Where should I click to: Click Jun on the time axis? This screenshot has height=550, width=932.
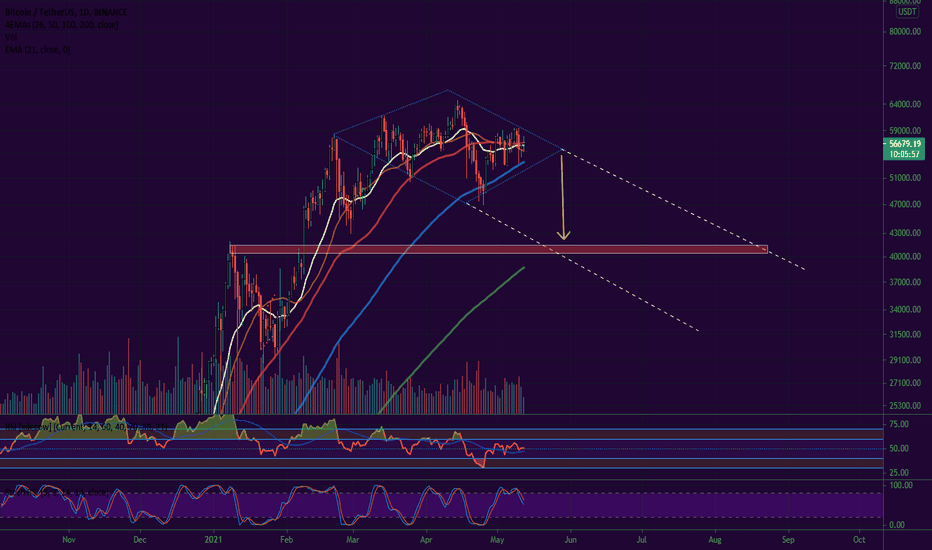[x=570, y=540]
